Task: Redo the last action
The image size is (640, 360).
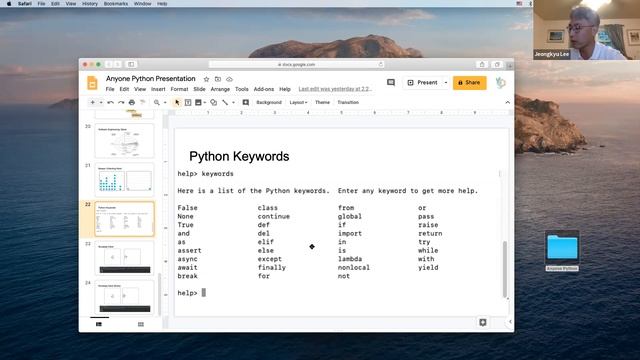Action: [121, 102]
